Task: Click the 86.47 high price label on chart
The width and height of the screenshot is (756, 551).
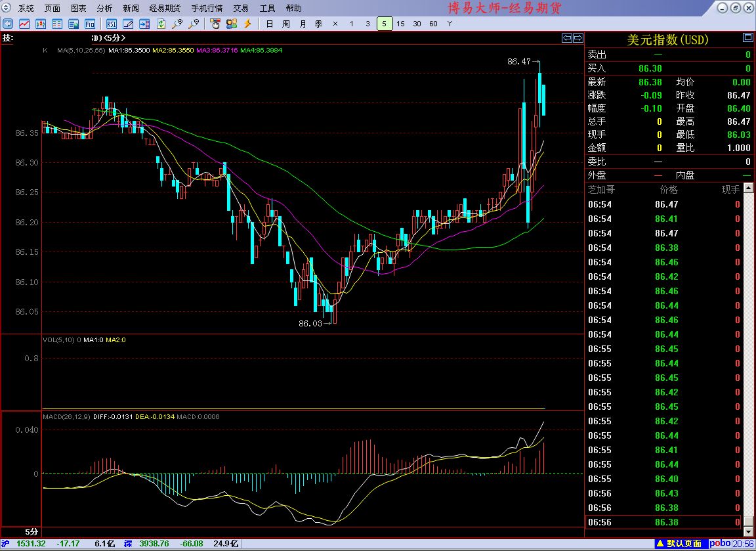Action: pos(518,62)
